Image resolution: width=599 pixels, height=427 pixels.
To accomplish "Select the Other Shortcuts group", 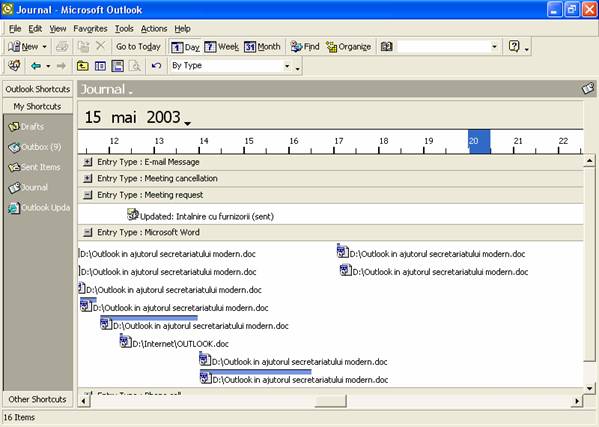I will 37,399.
